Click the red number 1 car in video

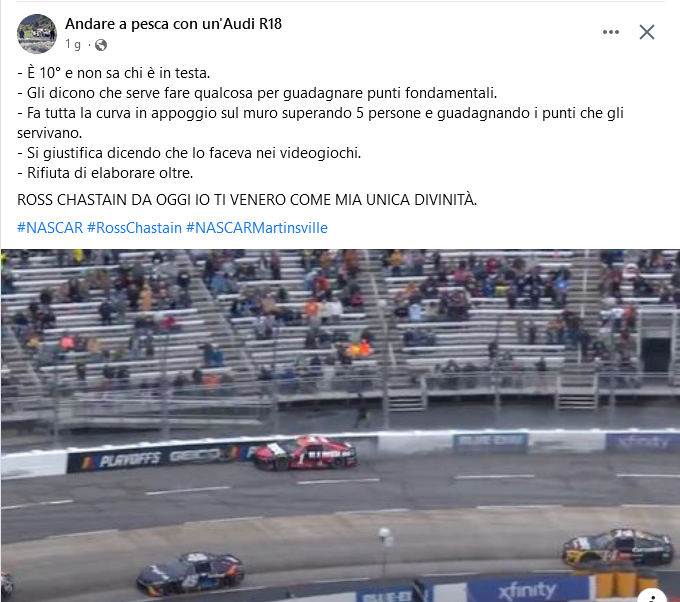coord(304,453)
